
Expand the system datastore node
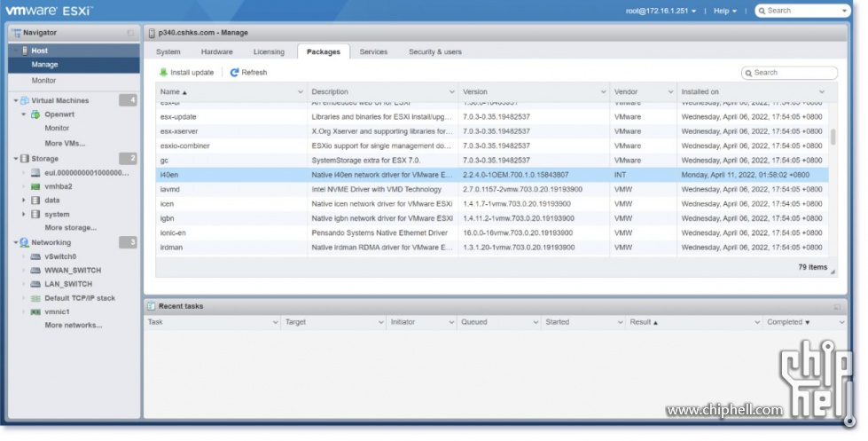(24, 215)
